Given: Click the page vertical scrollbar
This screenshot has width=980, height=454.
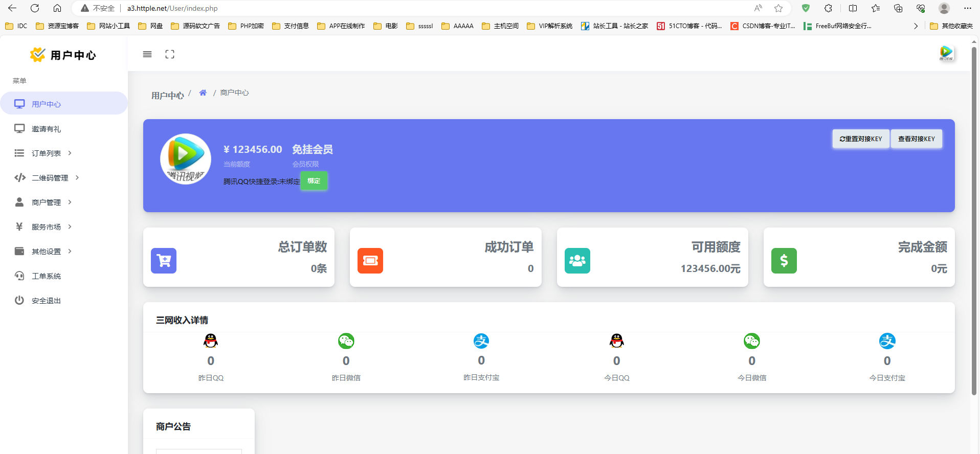Looking at the screenshot, I should [974, 221].
